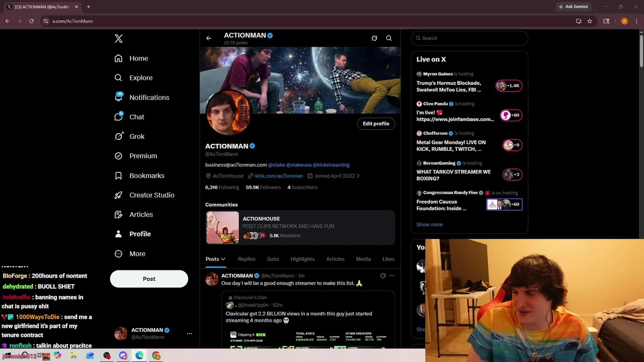Screen dimensions: 644x362
Task: Open the Chrome three-dot menu
Action: click(636, 21)
